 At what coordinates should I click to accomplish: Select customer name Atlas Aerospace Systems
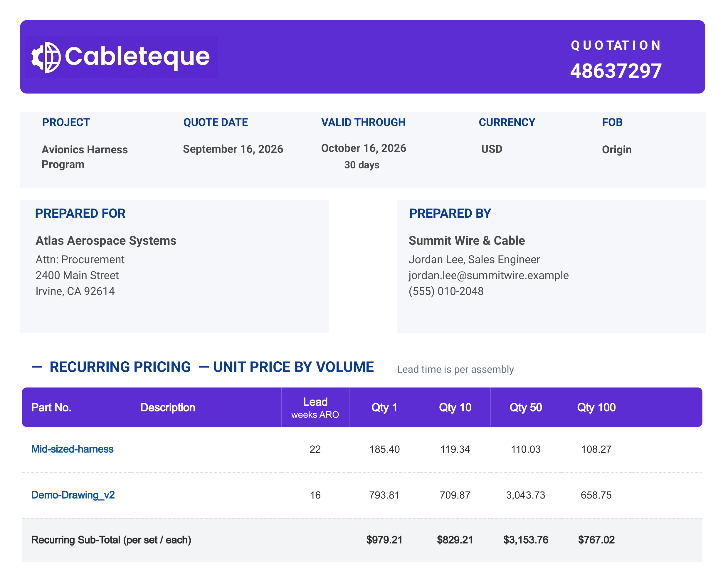tap(106, 241)
